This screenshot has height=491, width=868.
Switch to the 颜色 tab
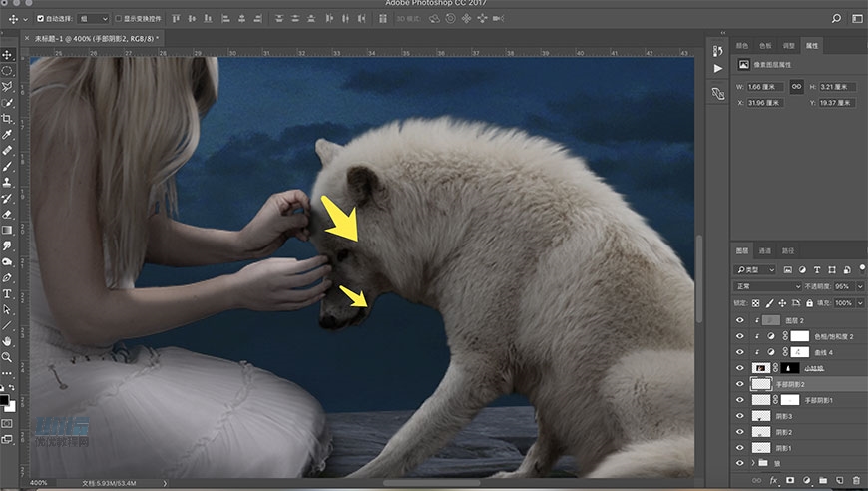[x=741, y=45]
